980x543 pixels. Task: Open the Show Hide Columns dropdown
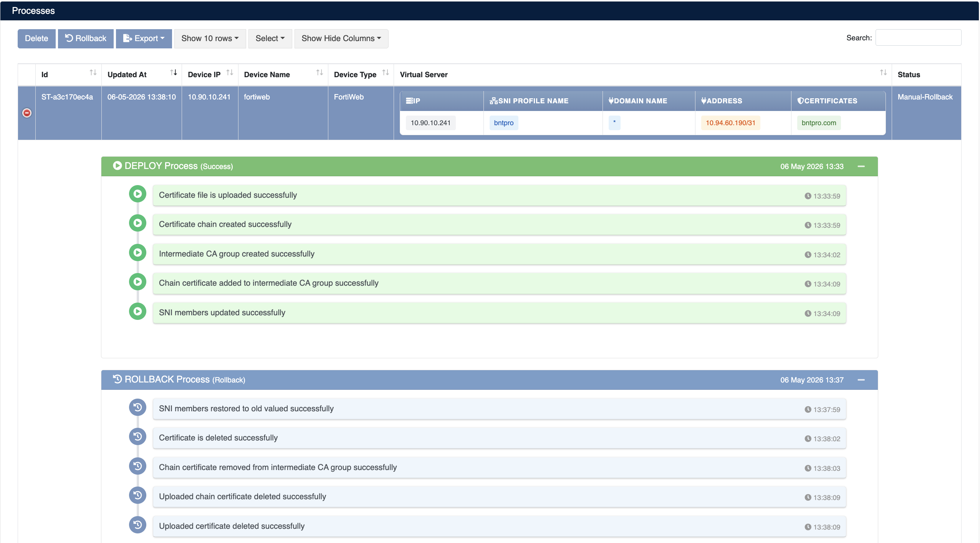[x=341, y=38]
